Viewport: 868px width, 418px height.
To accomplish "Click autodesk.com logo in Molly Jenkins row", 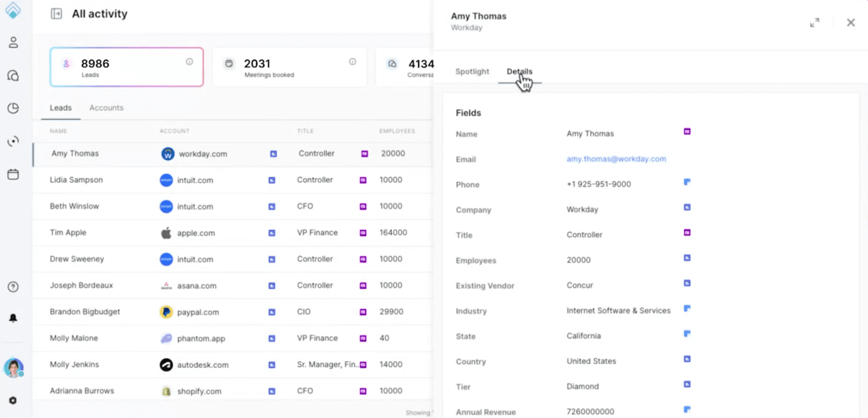I will (x=166, y=365).
